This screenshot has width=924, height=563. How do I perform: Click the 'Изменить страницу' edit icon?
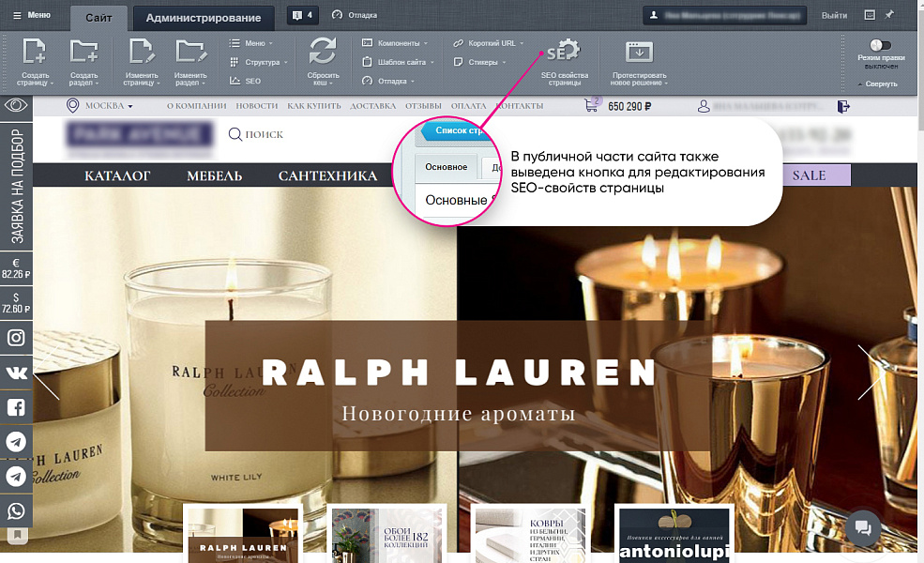click(139, 52)
